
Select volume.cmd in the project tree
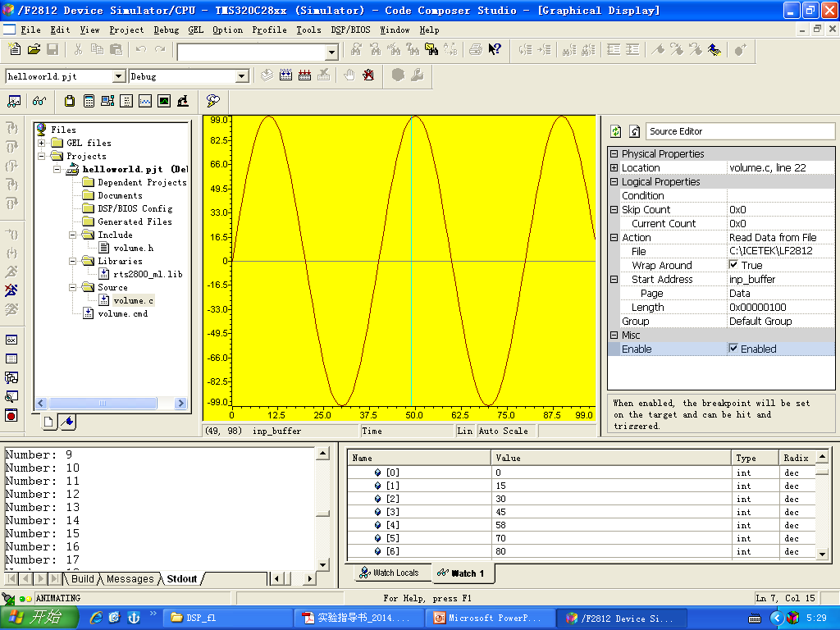pyautogui.click(x=122, y=314)
